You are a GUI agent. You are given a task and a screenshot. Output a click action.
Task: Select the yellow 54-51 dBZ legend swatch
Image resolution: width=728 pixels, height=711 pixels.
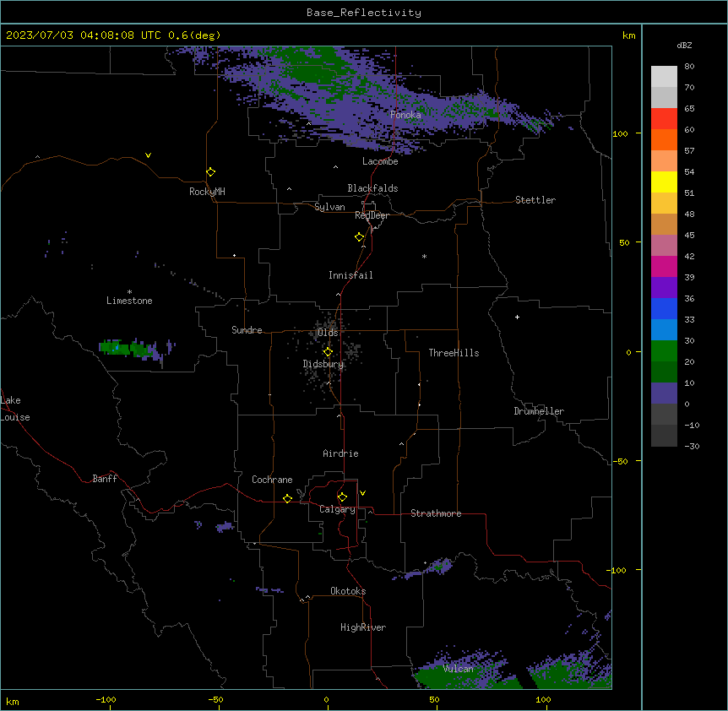click(x=664, y=182)
